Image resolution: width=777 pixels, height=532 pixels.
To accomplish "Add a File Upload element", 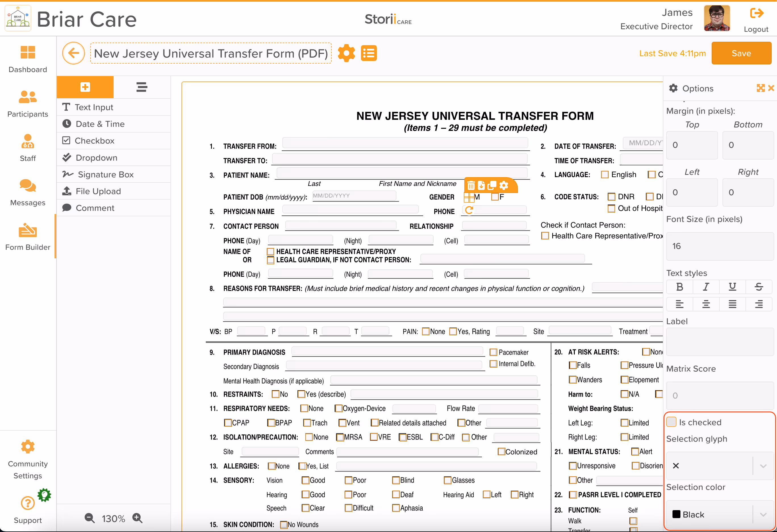I will (x=114, y=191).
